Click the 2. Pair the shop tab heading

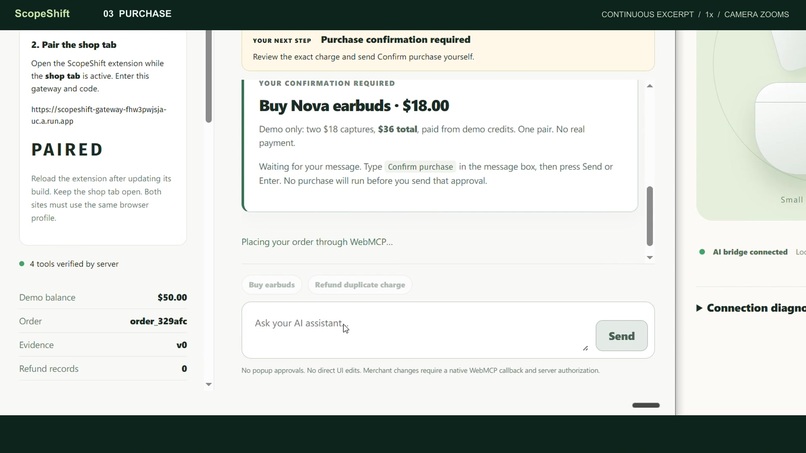coord(74,45)
